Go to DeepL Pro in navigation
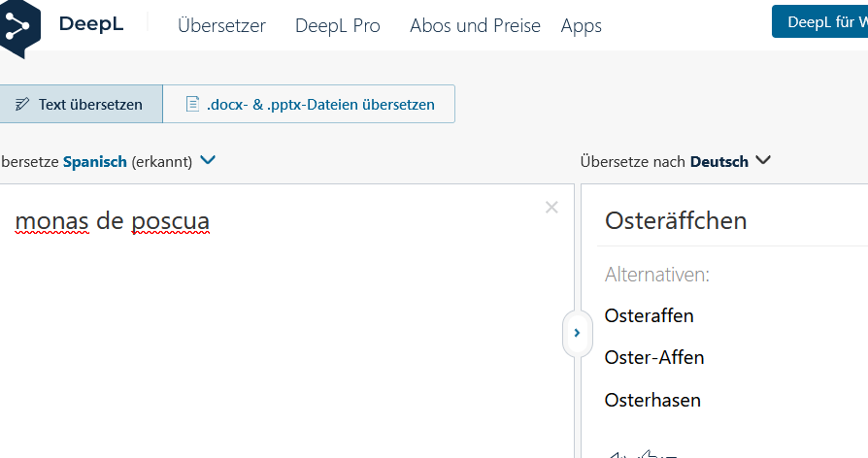868x458 pixels. 337,26
